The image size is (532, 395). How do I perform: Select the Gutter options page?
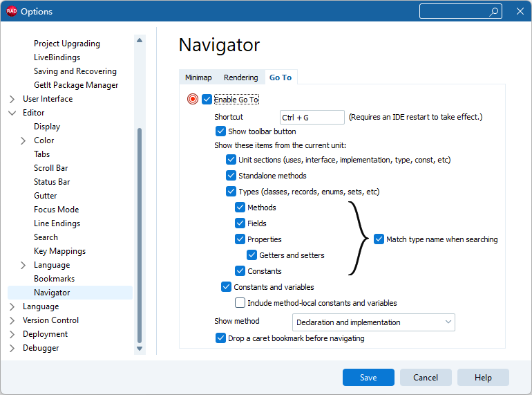coord(46,196)
